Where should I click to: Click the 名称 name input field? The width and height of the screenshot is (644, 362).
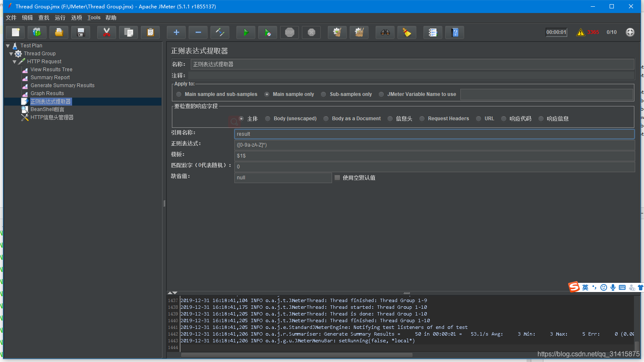pos(412,64)
